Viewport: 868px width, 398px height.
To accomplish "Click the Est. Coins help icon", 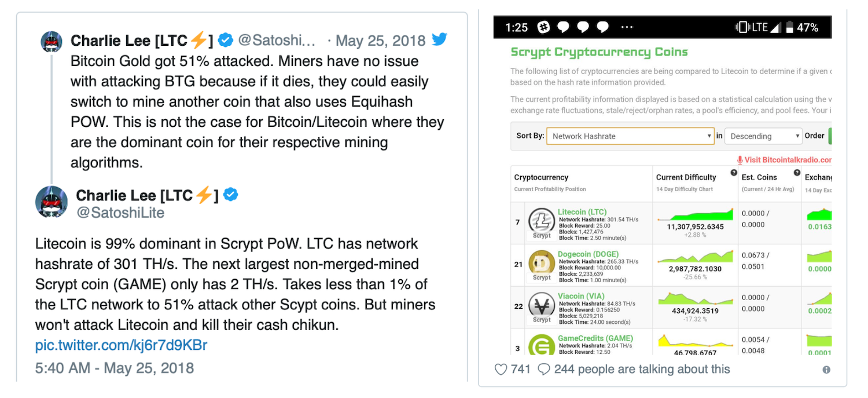I will [x=797, y=173].
